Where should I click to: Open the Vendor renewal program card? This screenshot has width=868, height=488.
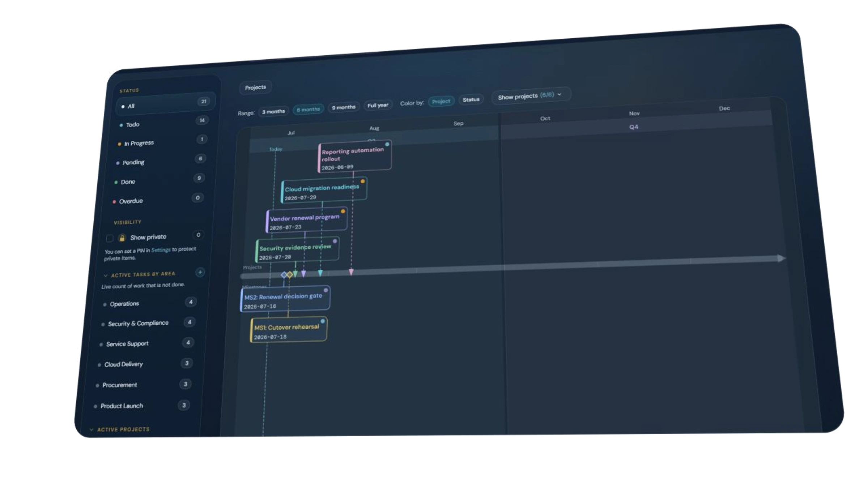click(x=307, y=220)
